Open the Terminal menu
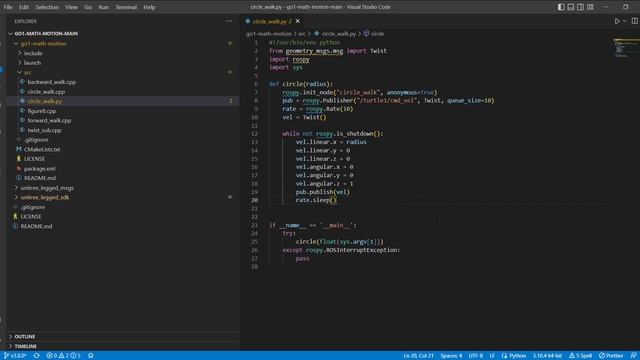The height and width of the screenshot is (360, 640). tap(126, 7)
